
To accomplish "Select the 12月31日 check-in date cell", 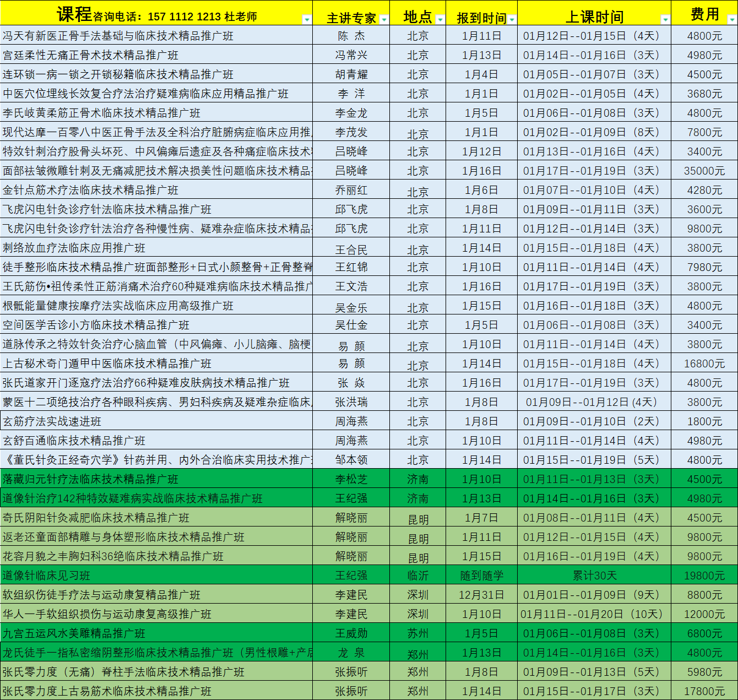I will 481,595.
